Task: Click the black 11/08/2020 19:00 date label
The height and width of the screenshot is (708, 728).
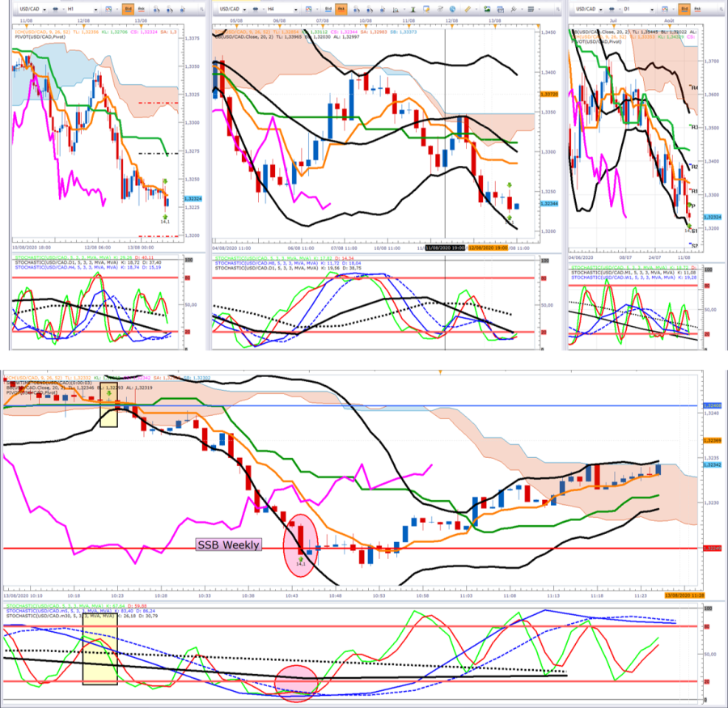Action: click(445, 248)
